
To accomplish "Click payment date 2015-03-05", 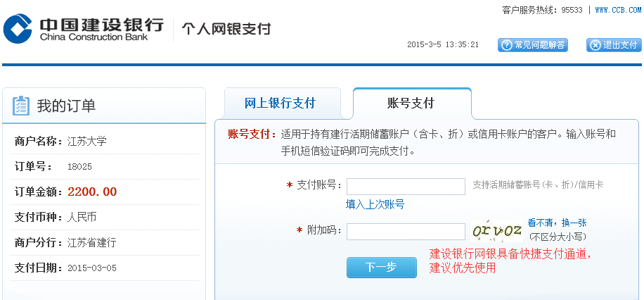I will 92,268.
